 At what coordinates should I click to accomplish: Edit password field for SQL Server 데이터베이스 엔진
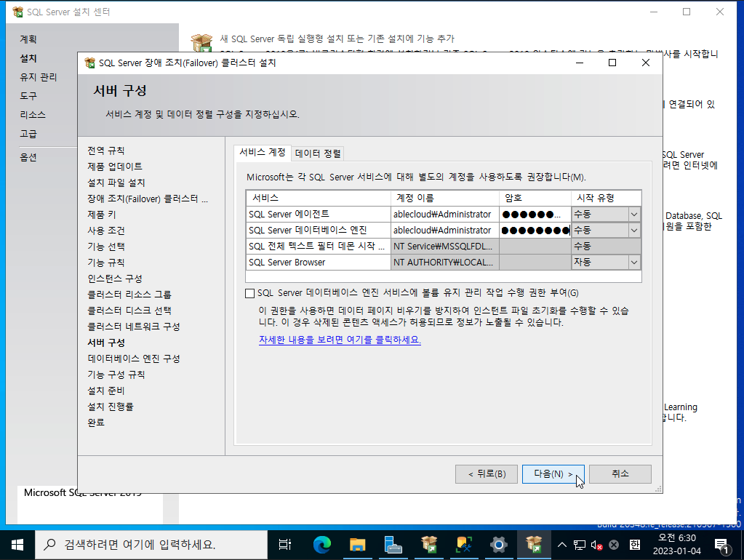point(535,231)
